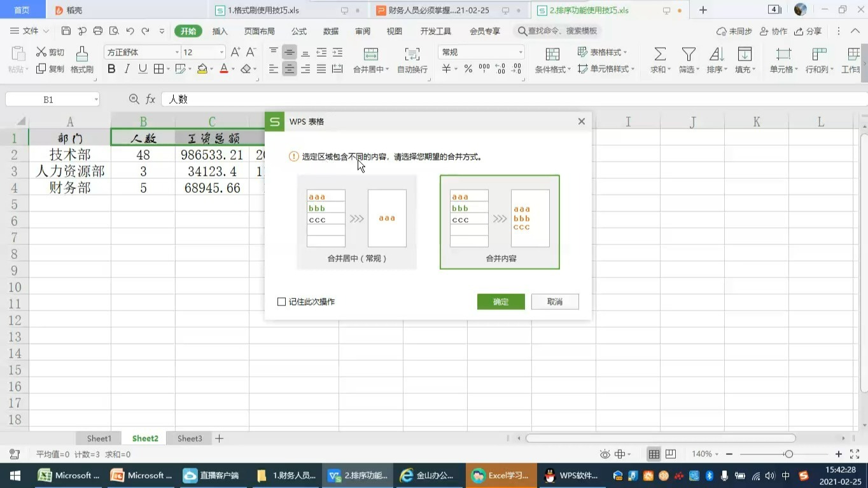868x488 pixels.
Task: Align cell text right
Action: (x=305, y=69)
